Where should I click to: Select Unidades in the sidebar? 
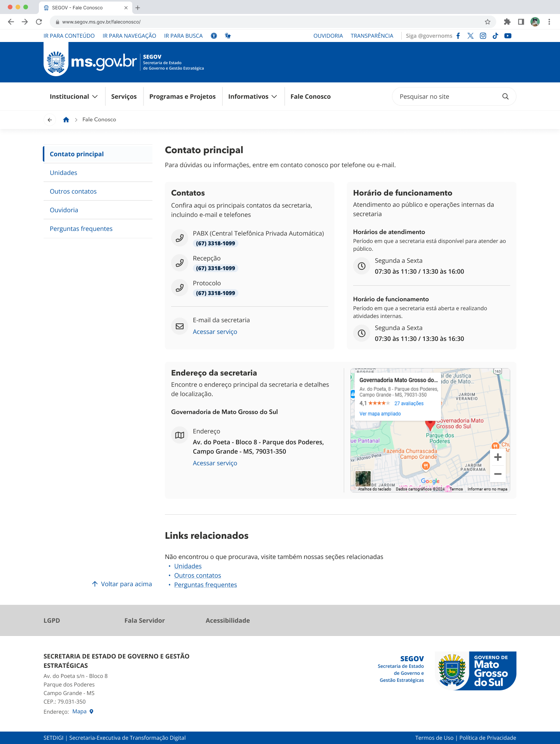(x=63, y=173)
